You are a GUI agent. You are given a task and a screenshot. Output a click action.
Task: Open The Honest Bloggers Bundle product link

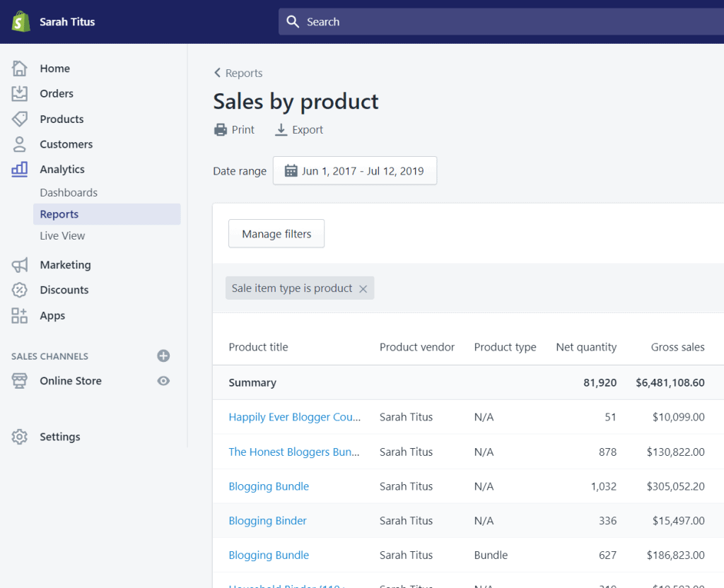293,452
